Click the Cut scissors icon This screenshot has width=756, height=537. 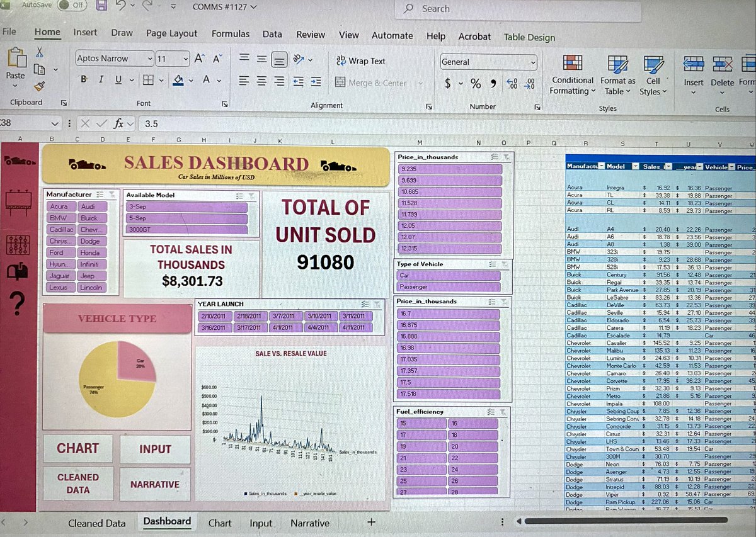pyautogui.click(x=40, y=52)
